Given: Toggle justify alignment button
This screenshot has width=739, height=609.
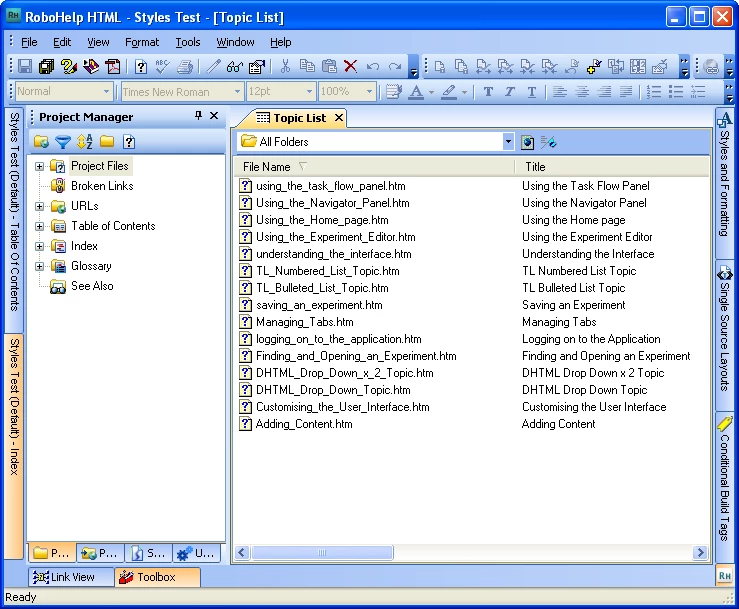Looking at the screenshot, I should point(626,91).
